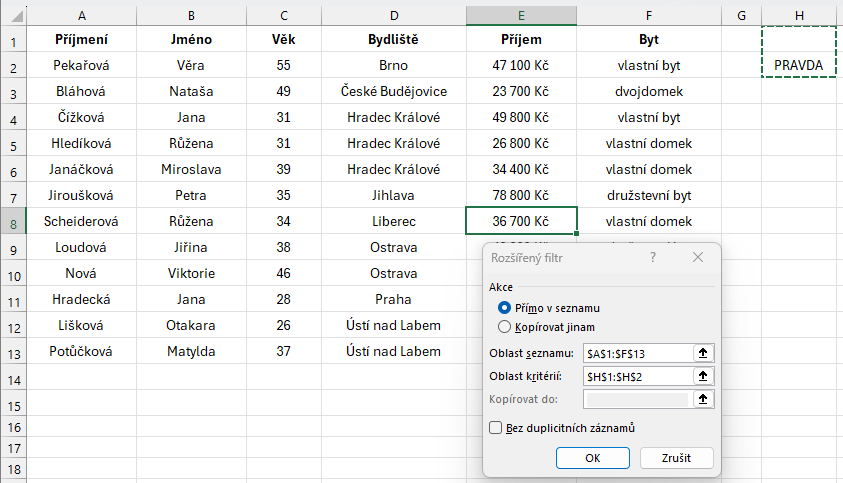
Task: Select the cell containing České Budějovice
Action: coord(394,91)
